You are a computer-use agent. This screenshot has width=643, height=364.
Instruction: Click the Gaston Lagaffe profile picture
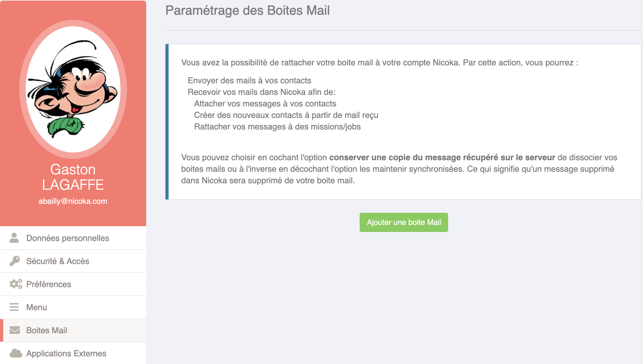tap(73, 89)
